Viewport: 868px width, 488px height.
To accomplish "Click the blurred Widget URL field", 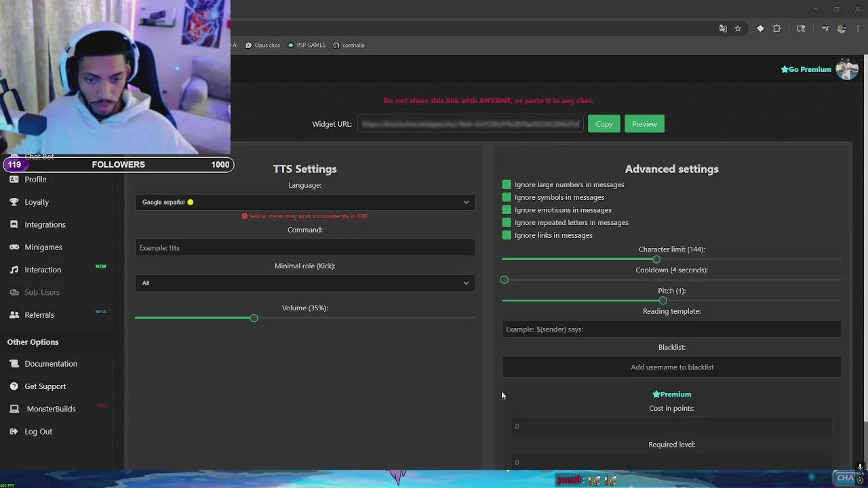I will [470, 124].
